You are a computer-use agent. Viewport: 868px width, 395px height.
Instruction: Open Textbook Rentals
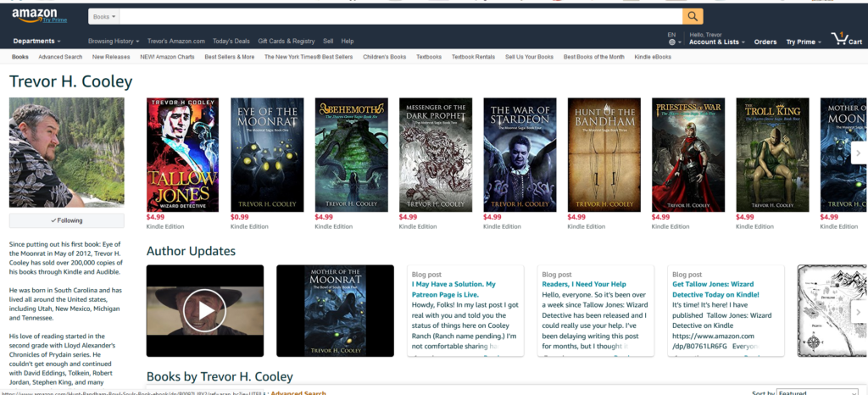pyautogui.click(x=473, y=57)
